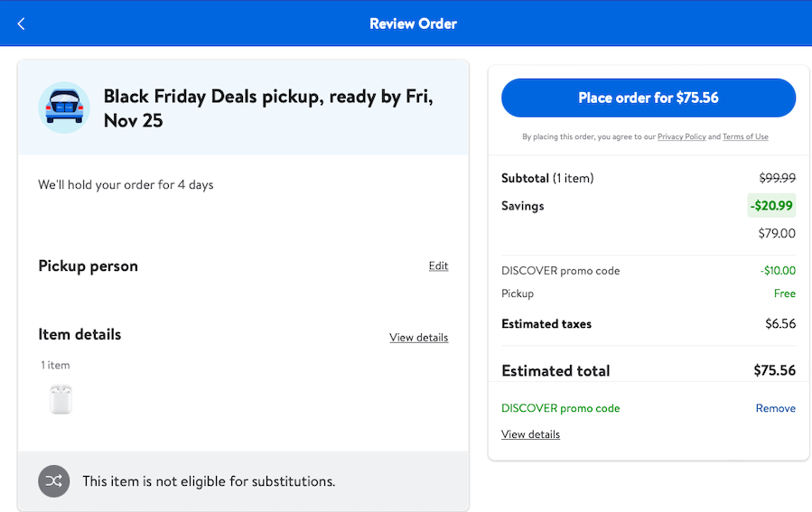Click the Estimated taxes row label

[x=546, y=324]
